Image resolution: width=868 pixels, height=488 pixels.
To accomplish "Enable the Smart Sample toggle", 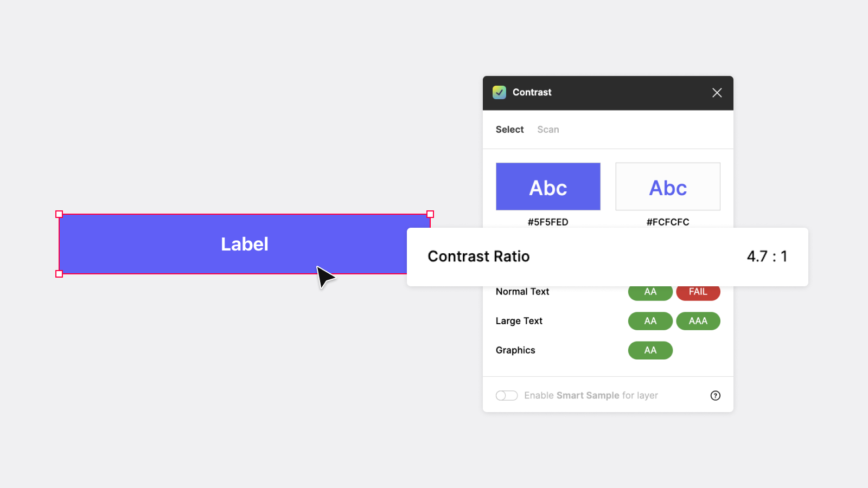I will pos(507,396).
